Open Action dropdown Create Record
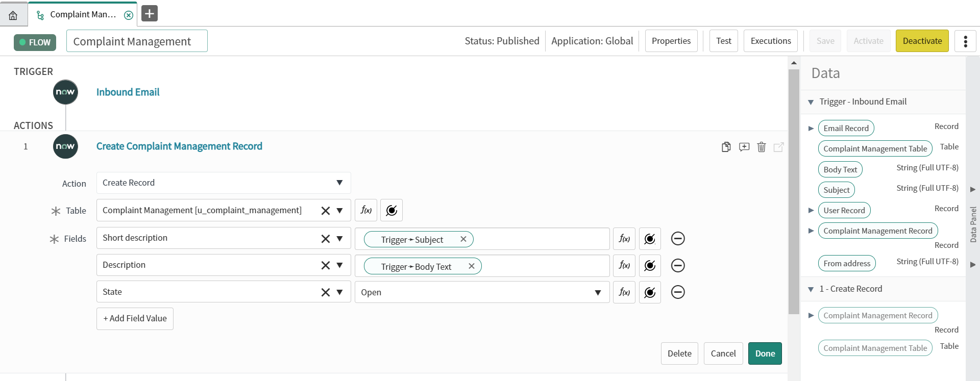980x381 pixels. click(x=224, y=183)
